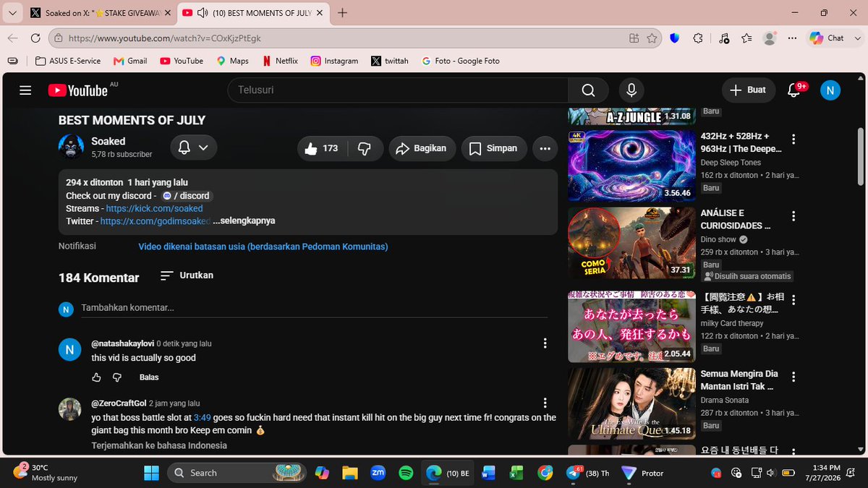The height and width of the screenshot is (488, 868).
Task: Jump to 3:49 timestamp in comment
Action: (203, 418)
